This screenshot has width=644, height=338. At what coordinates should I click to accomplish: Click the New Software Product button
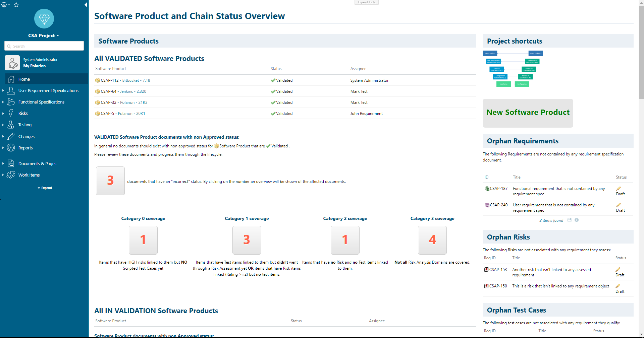[x=528, y=113]
